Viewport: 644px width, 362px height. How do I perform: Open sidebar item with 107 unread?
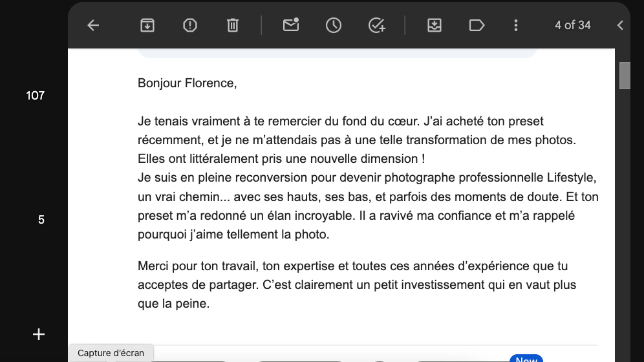(36, 96)
